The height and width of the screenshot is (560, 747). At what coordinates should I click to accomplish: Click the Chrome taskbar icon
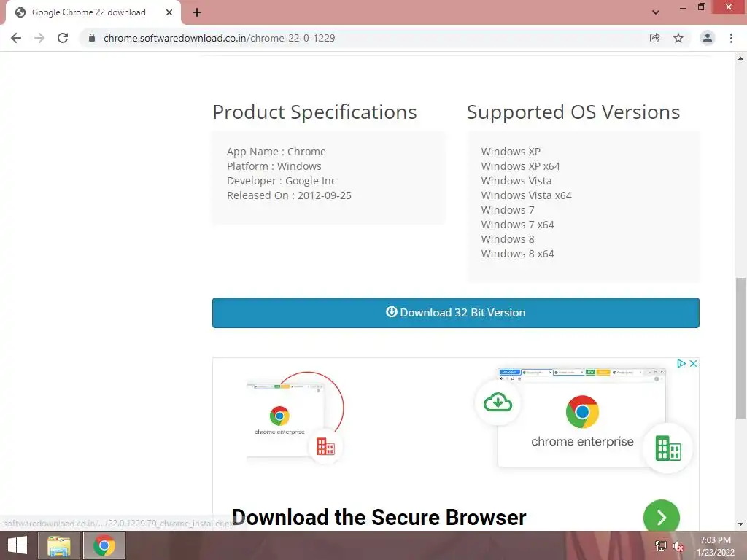104,545
